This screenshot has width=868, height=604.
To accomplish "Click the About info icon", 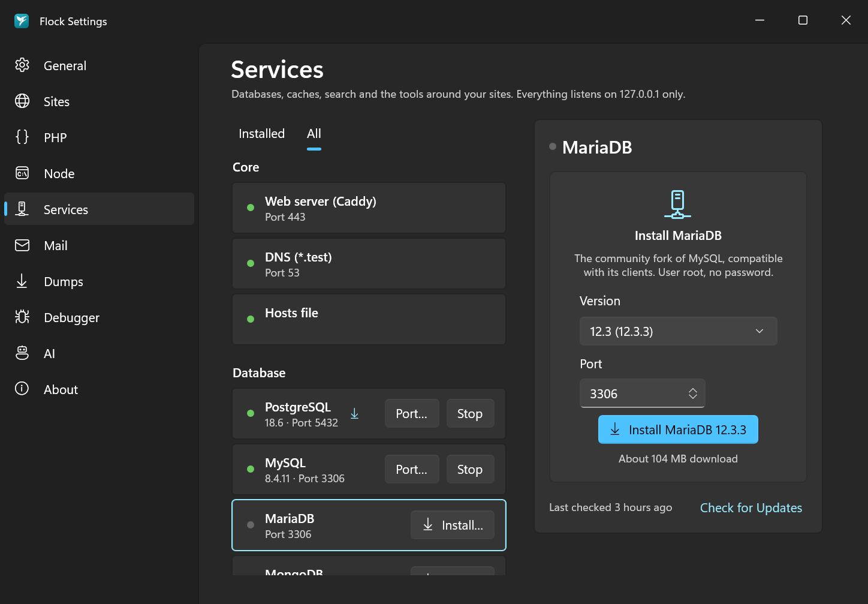I will [x=22, y=389].
